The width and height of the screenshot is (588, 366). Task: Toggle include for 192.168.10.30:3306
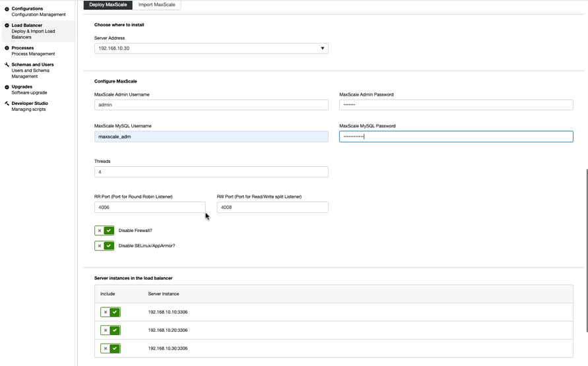(x=110, y=348)
